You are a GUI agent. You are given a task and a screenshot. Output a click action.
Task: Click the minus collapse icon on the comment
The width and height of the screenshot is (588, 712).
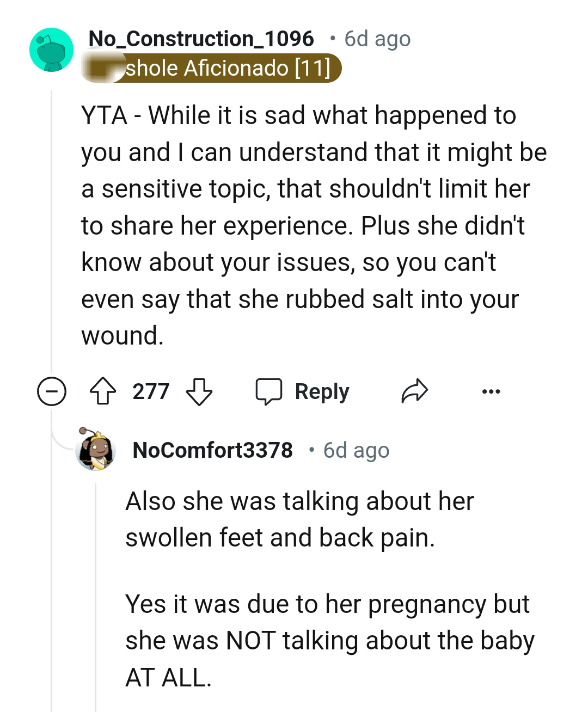point(51,390)
